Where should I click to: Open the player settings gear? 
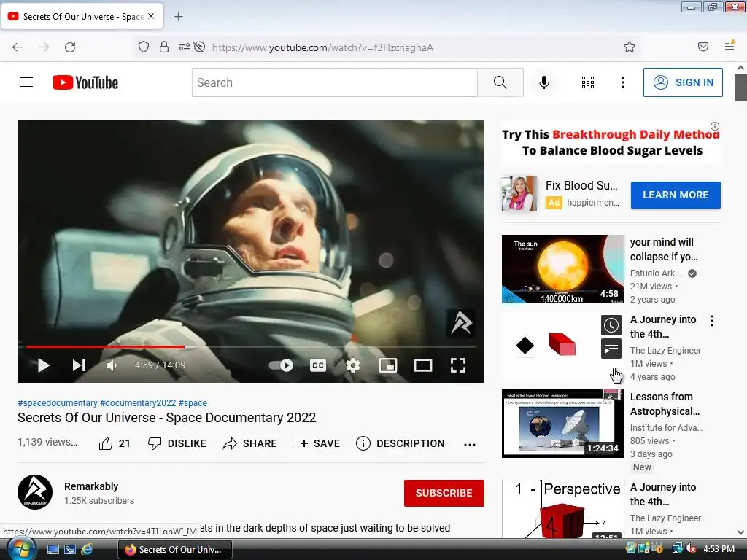pyautogui.click(x=352, y=365)
